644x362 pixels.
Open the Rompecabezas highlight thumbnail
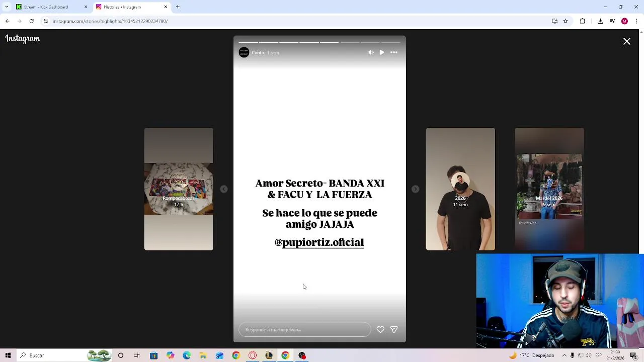179,189
